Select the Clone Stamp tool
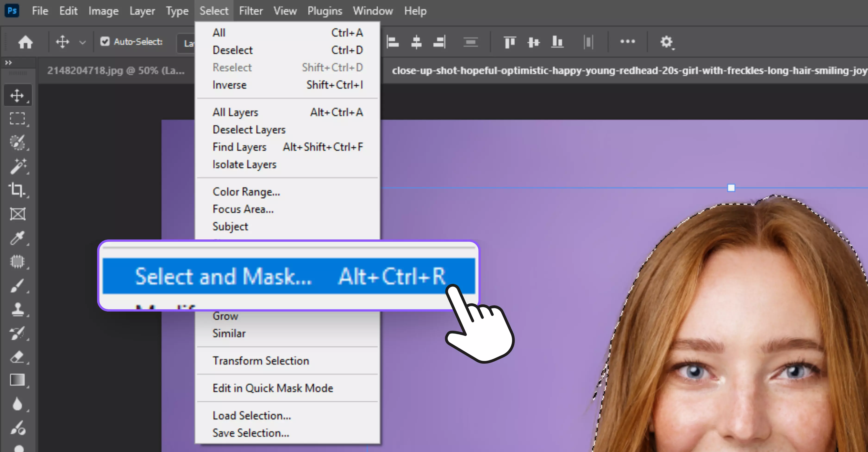 pos(18,309)
